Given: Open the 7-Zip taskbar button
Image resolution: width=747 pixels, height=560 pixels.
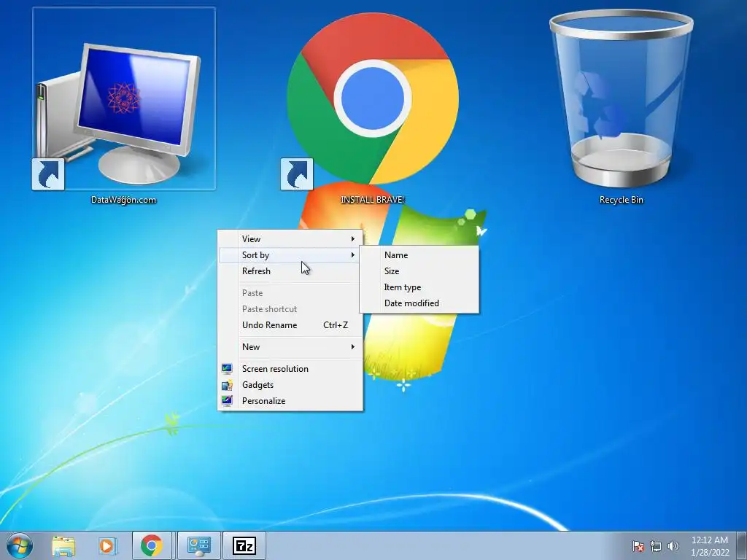Looking at the screenshot, I should [244, 545].
